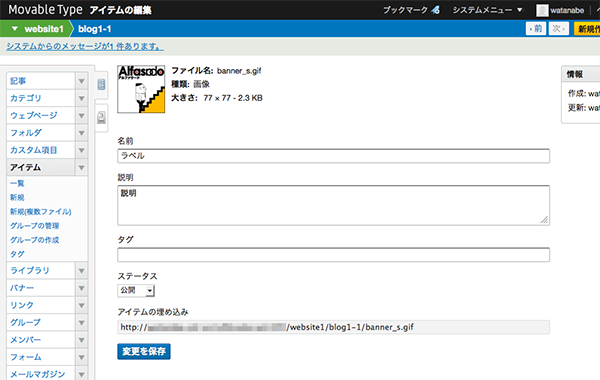The width and height of the screenshot is (600, 380).
Task: Open the メンバー menu
Action: coord(41,339)
